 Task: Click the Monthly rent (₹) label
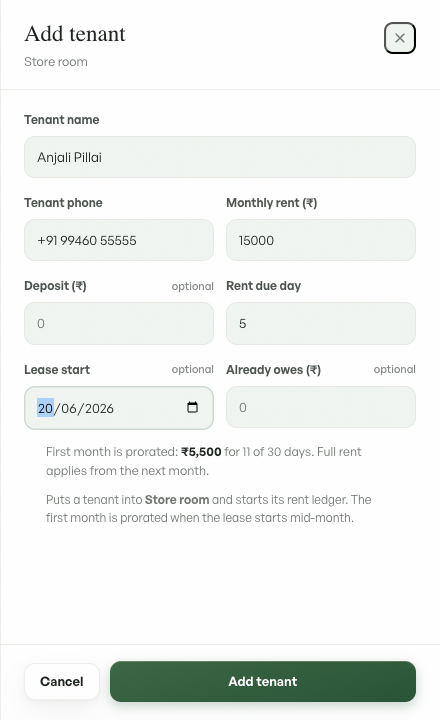271,202
